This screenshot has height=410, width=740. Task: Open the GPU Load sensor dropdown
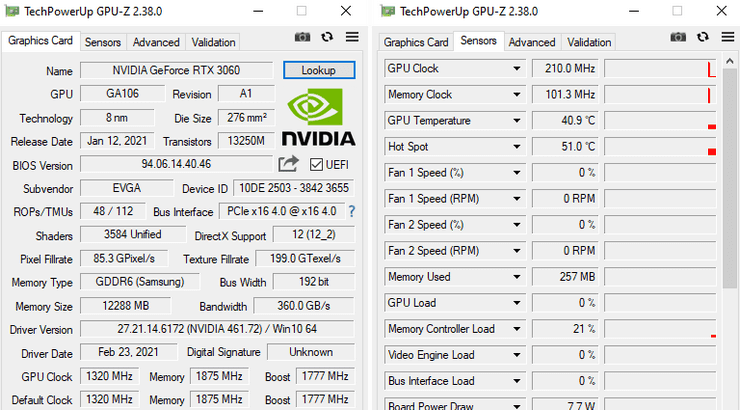coord(517,303)
